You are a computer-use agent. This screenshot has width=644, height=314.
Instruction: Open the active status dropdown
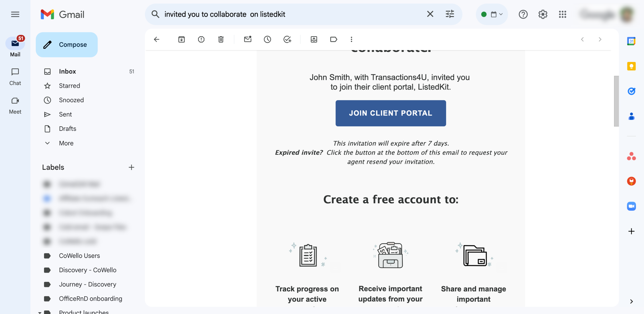point(492,14)
